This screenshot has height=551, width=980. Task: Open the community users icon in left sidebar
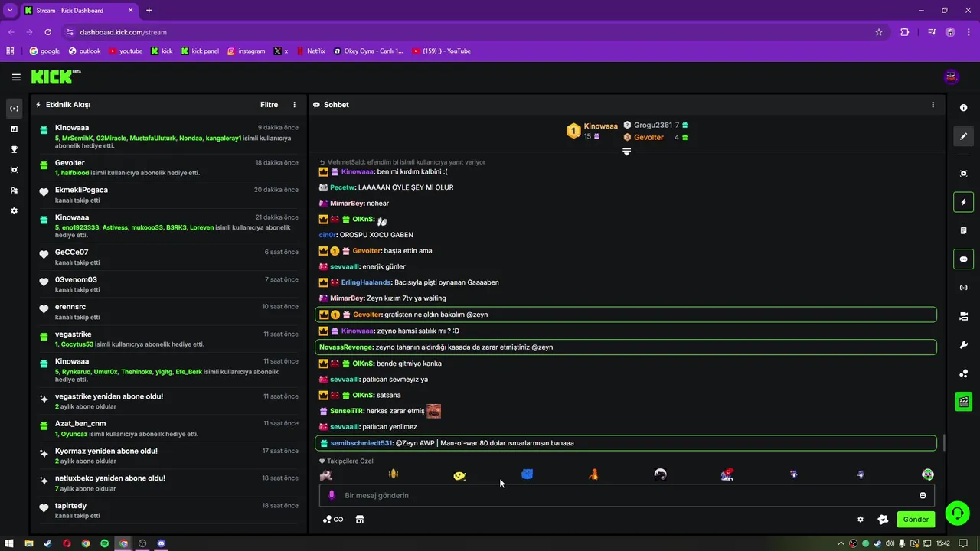click(x=14, y=191)
